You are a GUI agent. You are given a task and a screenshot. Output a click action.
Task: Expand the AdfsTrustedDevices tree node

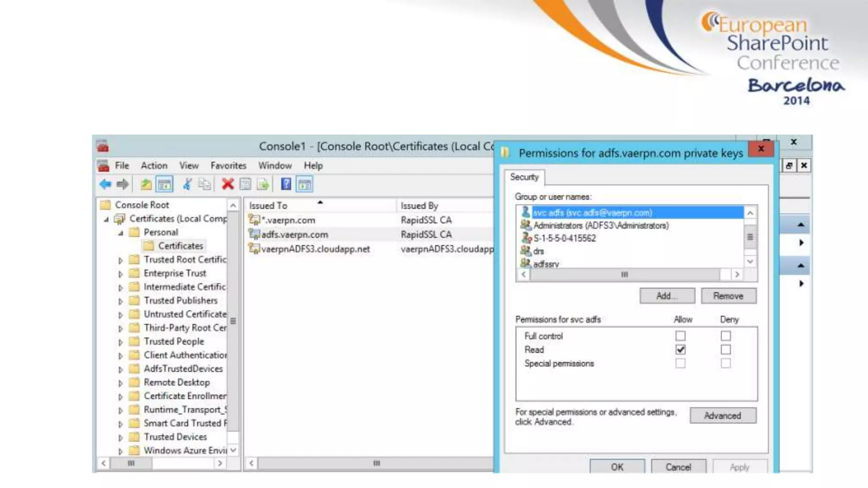click(x=120, y=369)
